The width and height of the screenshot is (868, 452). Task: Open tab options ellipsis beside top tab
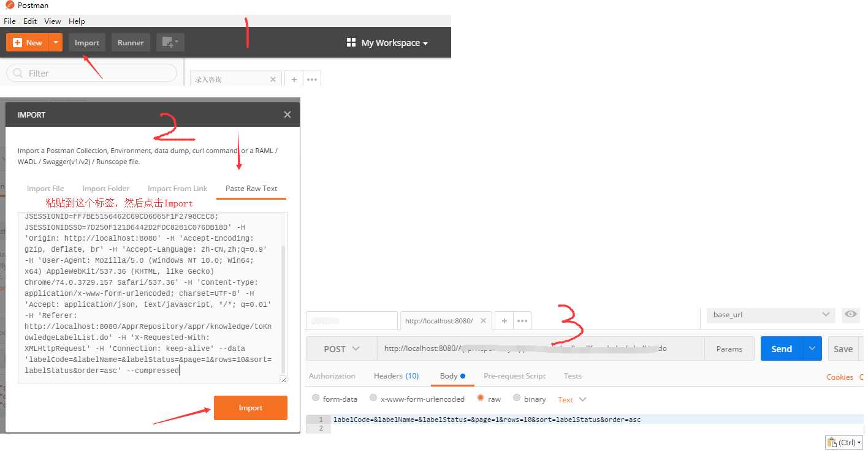[311, 80]
